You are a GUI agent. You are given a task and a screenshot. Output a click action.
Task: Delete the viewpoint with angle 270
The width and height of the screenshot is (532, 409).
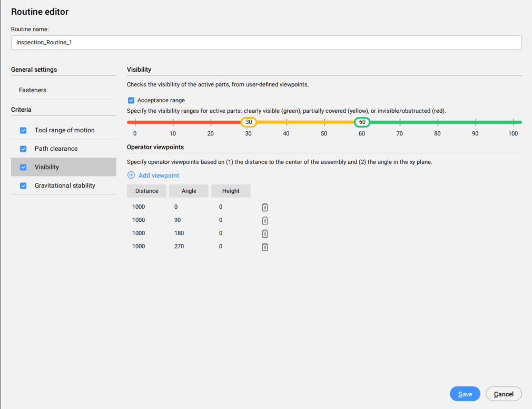[x=265, y=247]
